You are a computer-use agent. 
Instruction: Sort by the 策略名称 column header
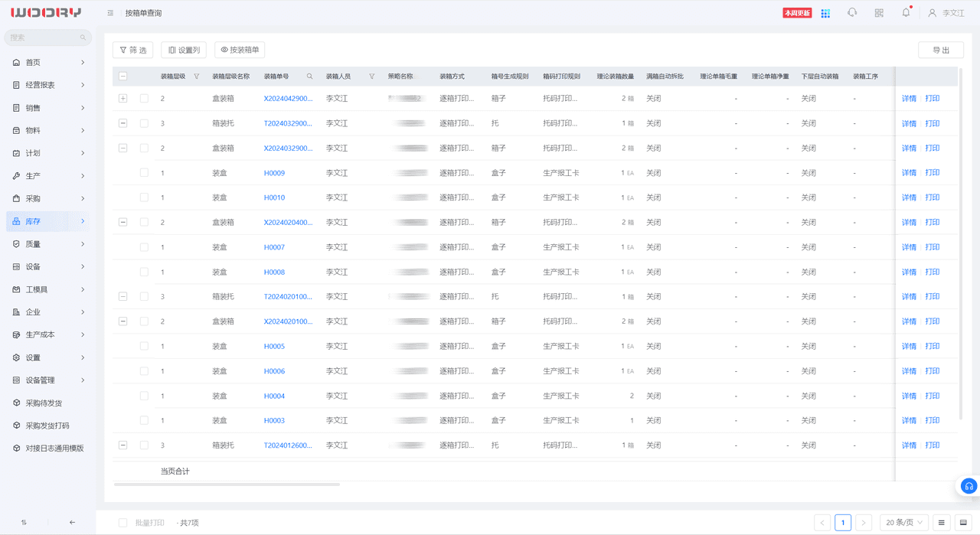(x=400, y=77)
